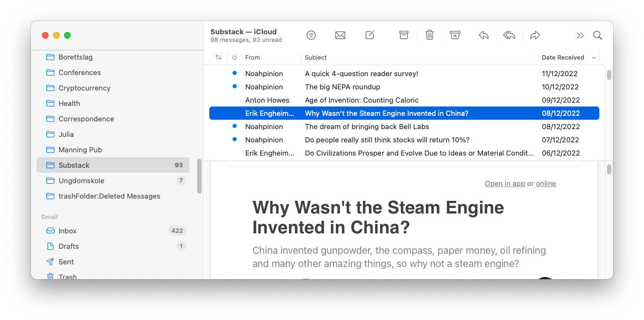Click the unread status column header
The image size is (644, 320).
click(x=235, y=57)
